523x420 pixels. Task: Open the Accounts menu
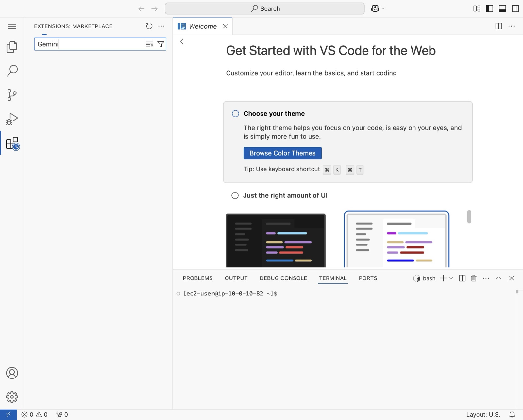(12, 373)
